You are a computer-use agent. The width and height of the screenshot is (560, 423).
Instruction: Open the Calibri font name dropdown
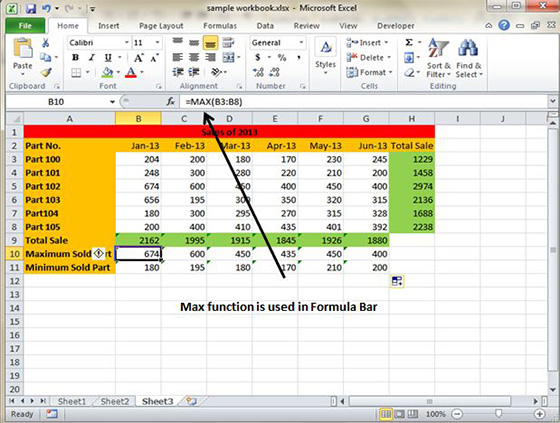126,43
